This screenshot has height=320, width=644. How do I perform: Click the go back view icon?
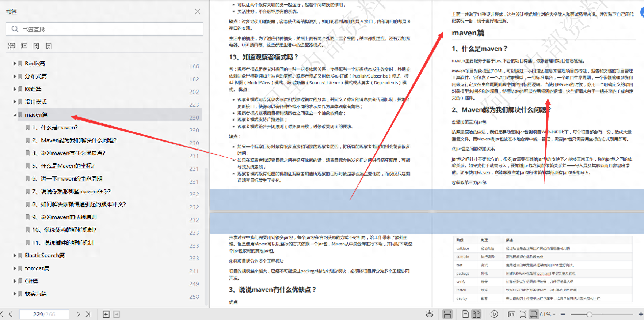point(106,314)
